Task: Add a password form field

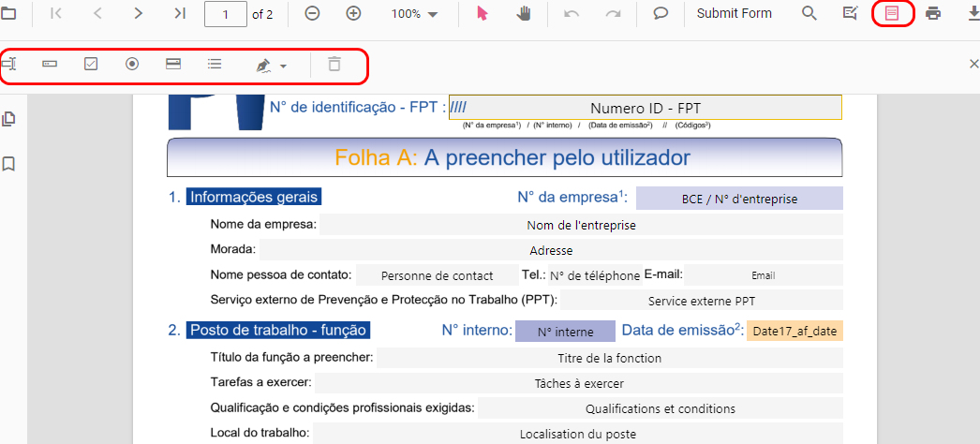Action: [50, 64]
